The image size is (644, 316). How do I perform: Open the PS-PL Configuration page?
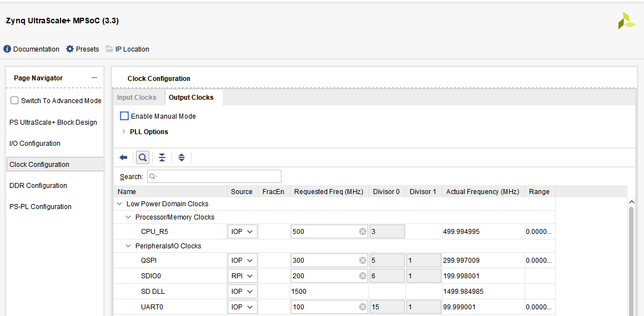click(x=40, y=206)
